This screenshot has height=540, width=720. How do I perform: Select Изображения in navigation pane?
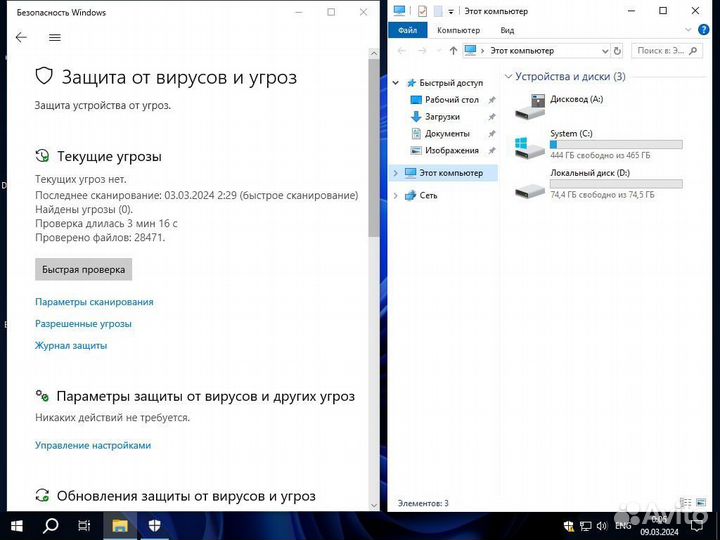tap(452, 150)
